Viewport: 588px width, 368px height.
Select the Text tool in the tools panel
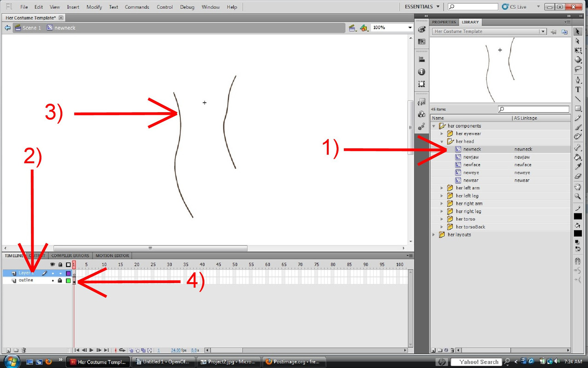[578, 89]
